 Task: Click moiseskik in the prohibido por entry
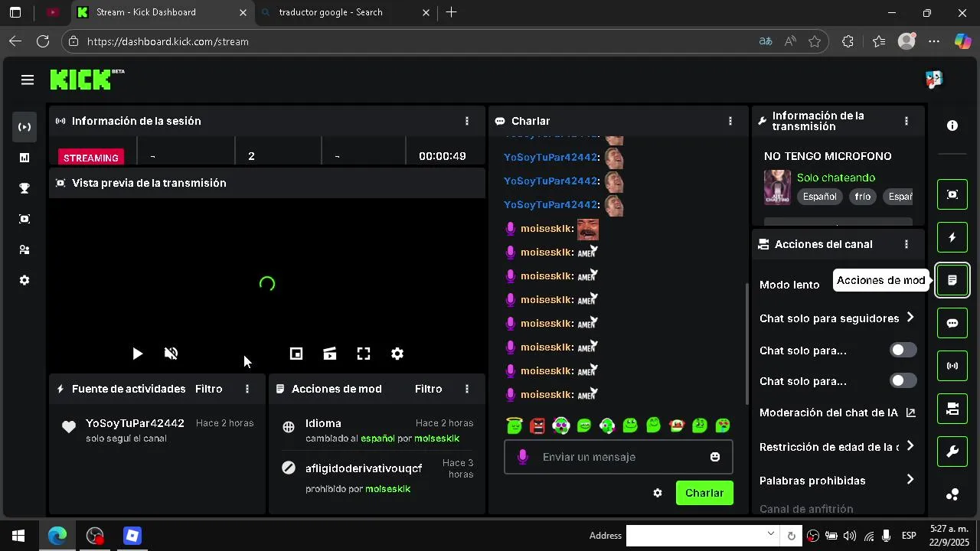[x=387, y=488]
